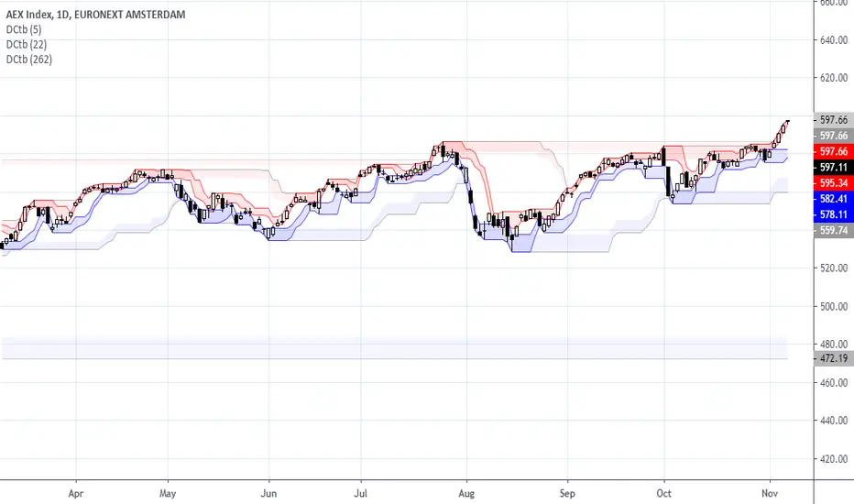Click the red 597.66 price tag

pos(834,151)
